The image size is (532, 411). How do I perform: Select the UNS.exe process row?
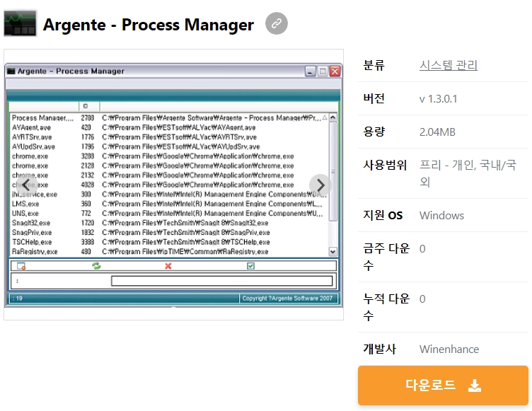168,213
